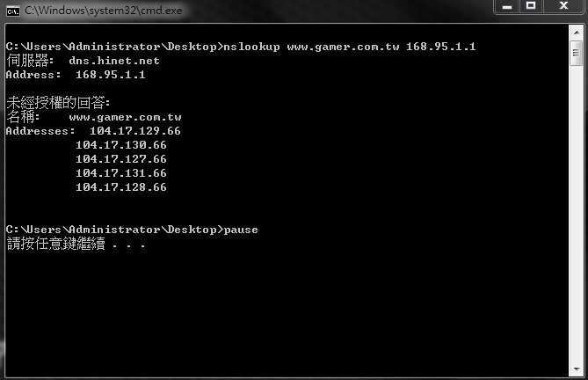Click the IP address 104.17.130.66
Image resolution: width=588 pixels, height=380 pixels.
point(121,145)
